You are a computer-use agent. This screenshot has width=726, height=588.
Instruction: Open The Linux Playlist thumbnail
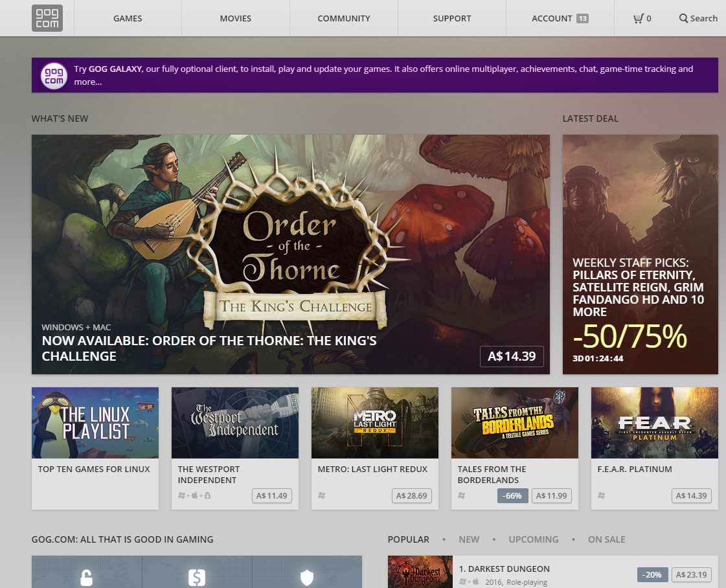(x=95, y=423)
